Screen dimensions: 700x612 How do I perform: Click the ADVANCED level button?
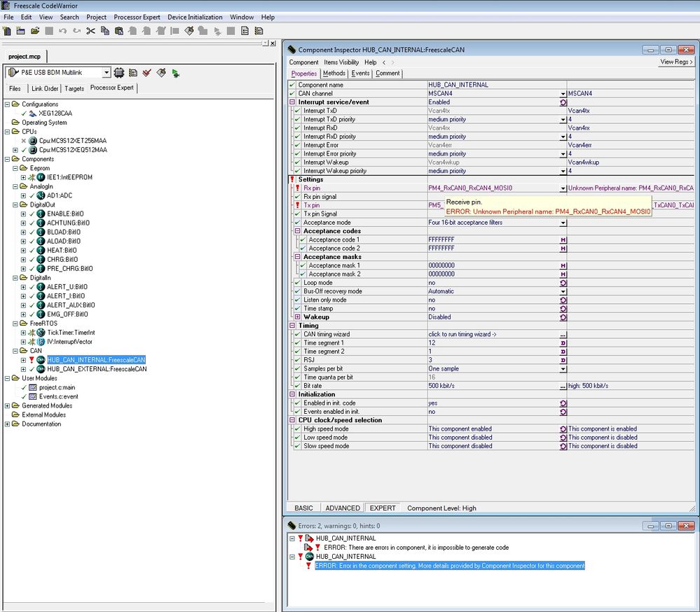(x=343, y=508)
